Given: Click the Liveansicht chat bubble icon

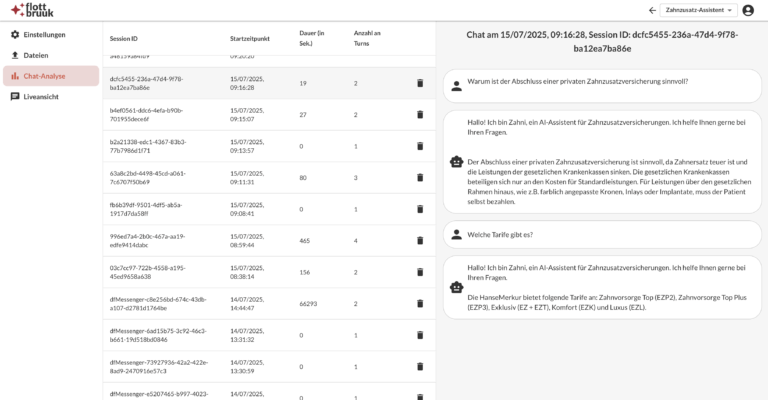Looking at the screenshot, I should point(15,96).
